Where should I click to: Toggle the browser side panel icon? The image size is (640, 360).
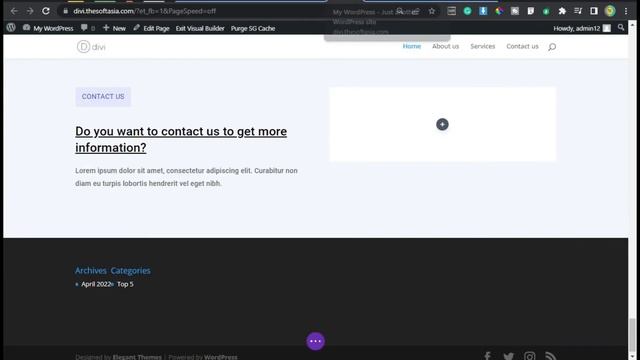point(594,11)
